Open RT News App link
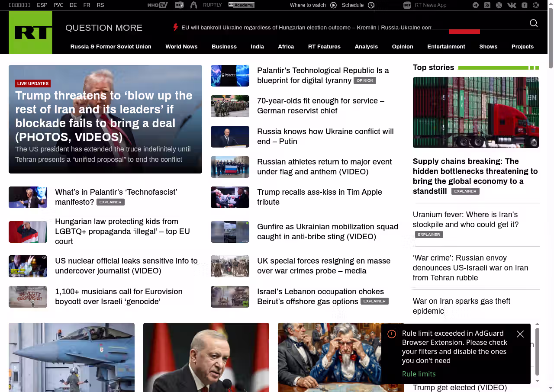 (430, 5)
